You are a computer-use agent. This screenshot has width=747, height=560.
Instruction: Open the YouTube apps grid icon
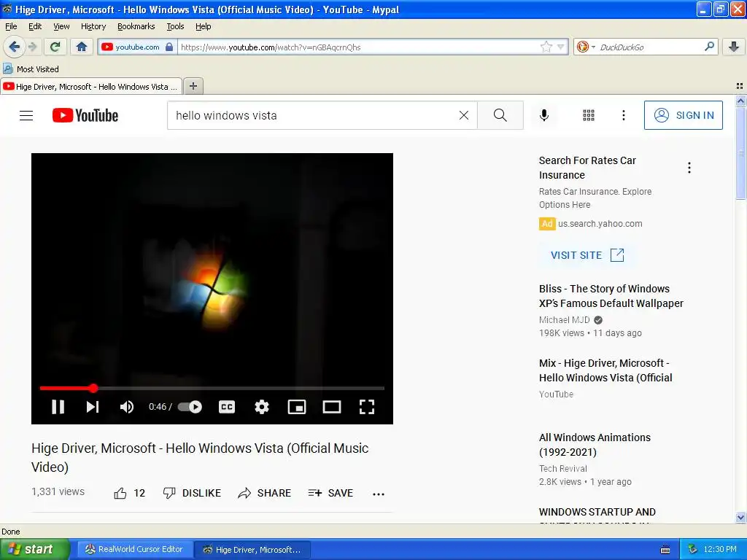[589, 115]
